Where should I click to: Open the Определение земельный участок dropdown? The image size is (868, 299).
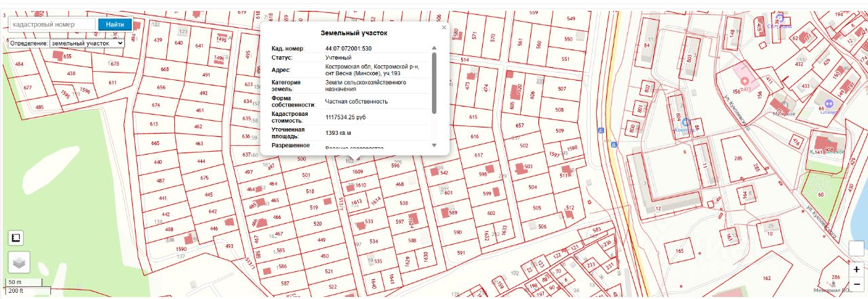pos(87,43)
